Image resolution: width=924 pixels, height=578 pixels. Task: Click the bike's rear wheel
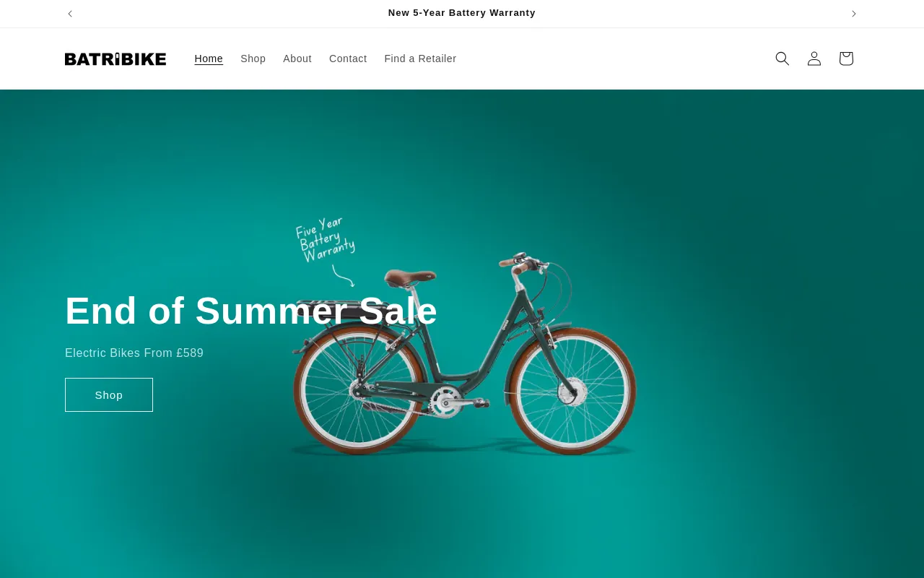pyautogui.click(x=359, y=390)
